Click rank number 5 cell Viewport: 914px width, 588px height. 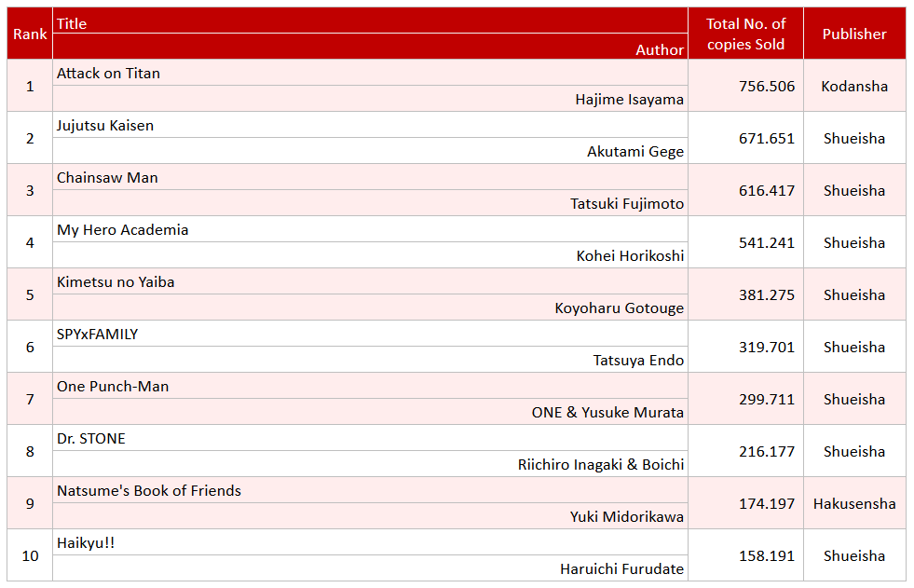(30, 294)
